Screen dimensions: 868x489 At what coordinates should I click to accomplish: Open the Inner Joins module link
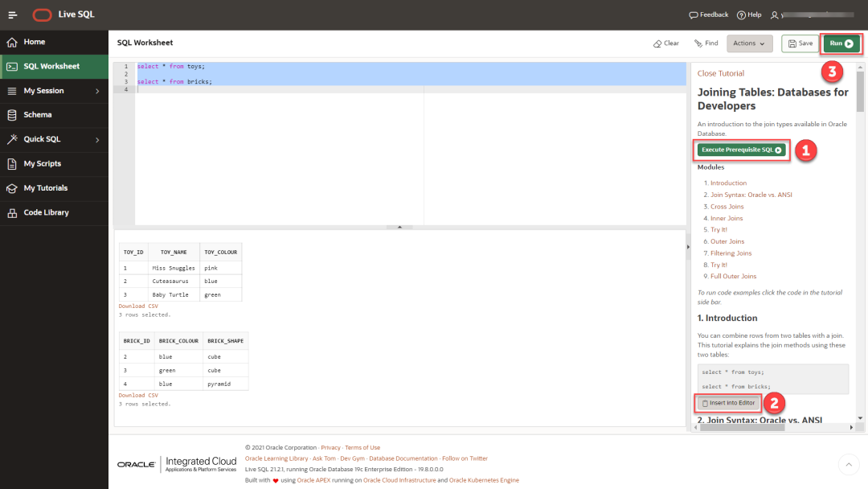pyautogui.click(x=727, y=218)
